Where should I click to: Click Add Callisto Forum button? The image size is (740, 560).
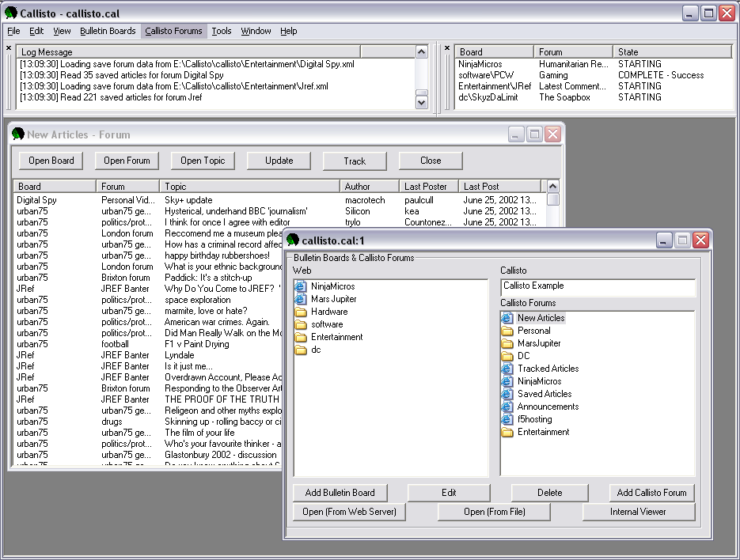[651, 493]
